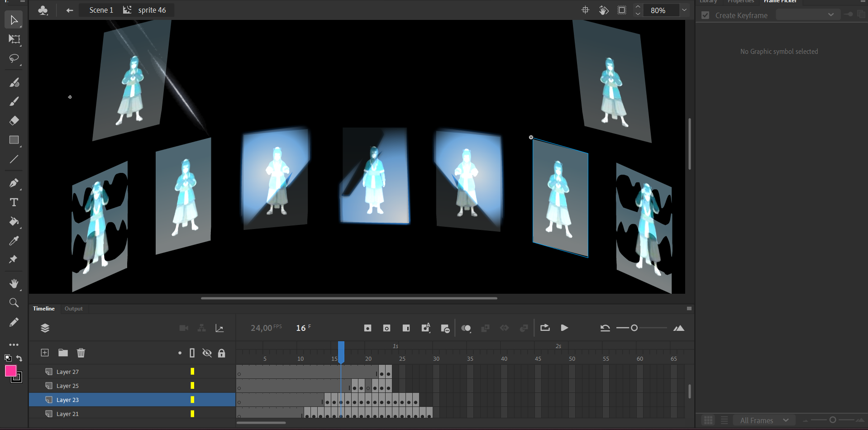Choose the Paint Bucket tool
The height and width of the screenshot is (430, 868).
click(14, 221)
